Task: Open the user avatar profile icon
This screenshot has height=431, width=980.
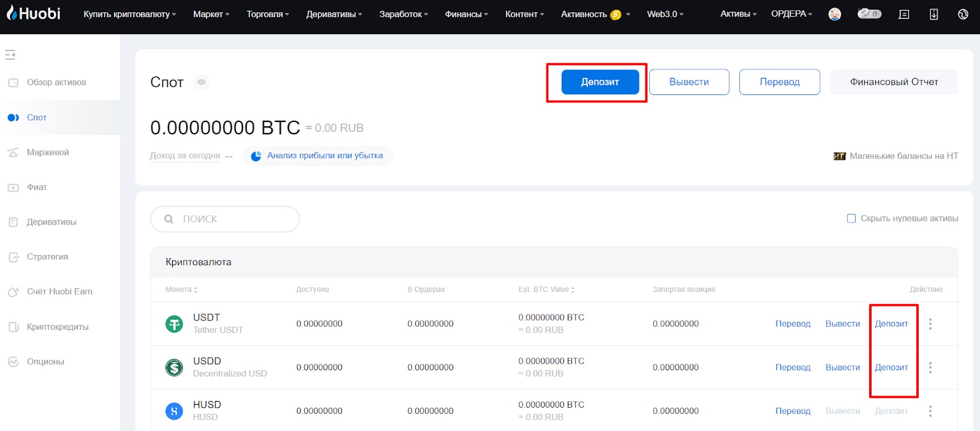Action: [834, 13]
